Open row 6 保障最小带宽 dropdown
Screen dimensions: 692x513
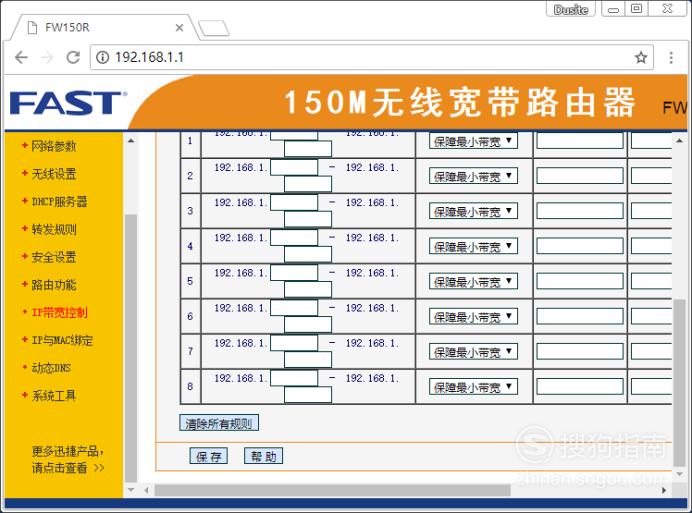[x=473, y=317]
